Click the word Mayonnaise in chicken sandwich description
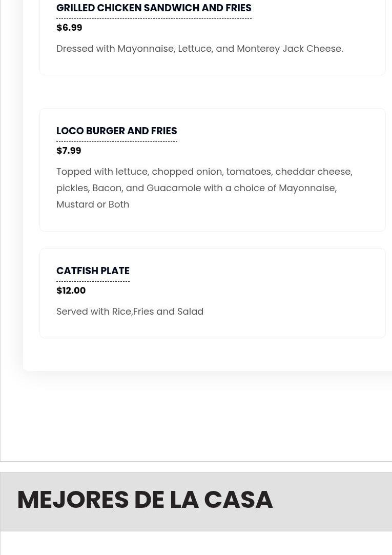This screenshot has width=392, height=555. pyautogui.click(x=146, y=49)
